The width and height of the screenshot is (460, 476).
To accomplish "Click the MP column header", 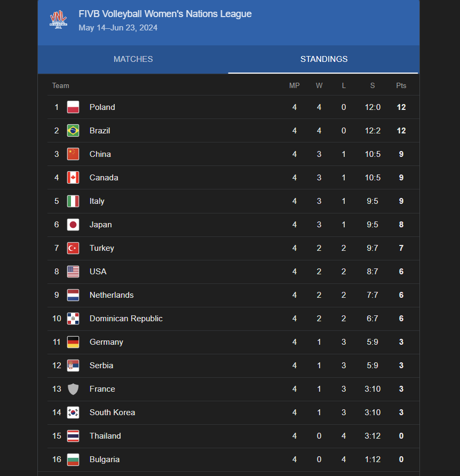I will (x=294, y=85).
